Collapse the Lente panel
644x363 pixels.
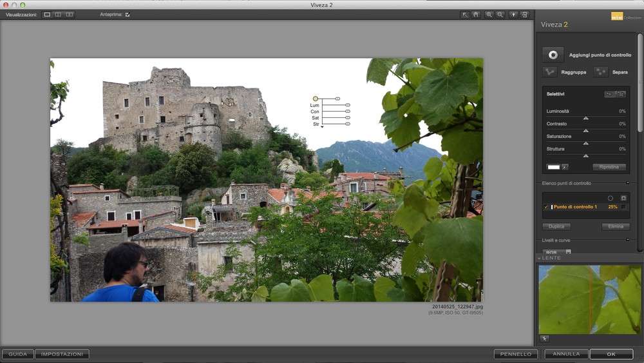tap(540, 258)
